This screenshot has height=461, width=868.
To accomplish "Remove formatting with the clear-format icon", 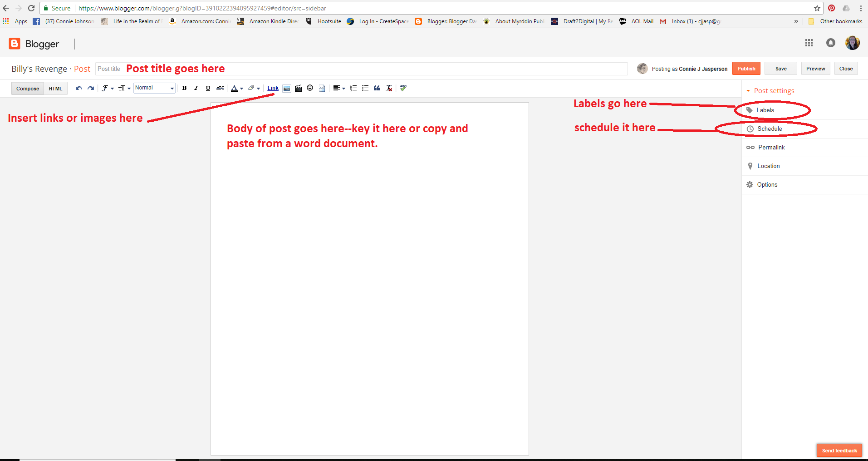I will tap(389, 88).
